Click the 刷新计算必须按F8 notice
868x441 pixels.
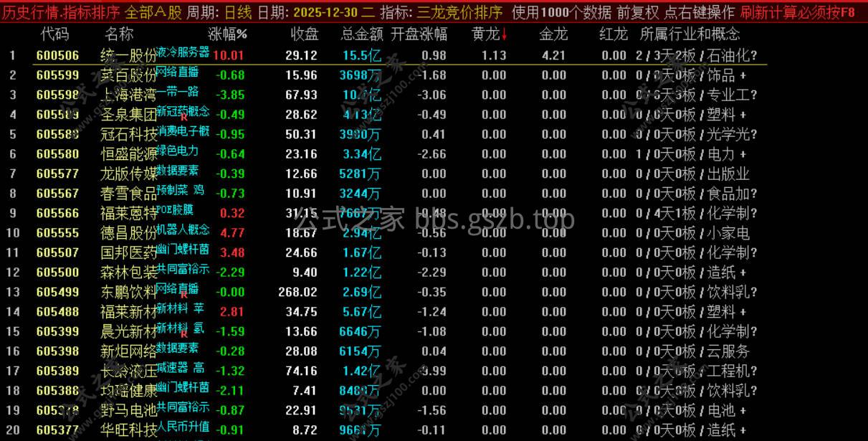tap(798, 12)
